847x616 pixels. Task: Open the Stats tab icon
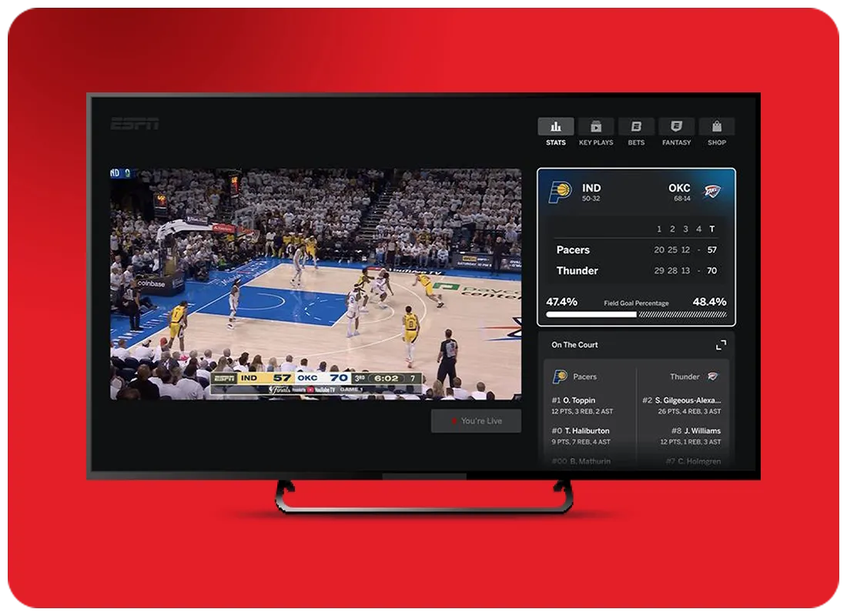pos(555,126)
